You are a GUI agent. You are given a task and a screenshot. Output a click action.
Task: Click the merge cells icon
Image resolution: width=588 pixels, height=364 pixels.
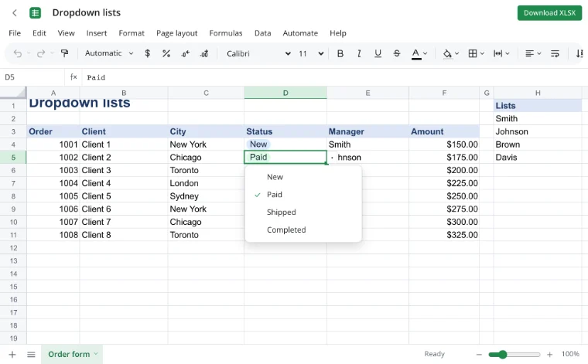click(x=497, y=53)
